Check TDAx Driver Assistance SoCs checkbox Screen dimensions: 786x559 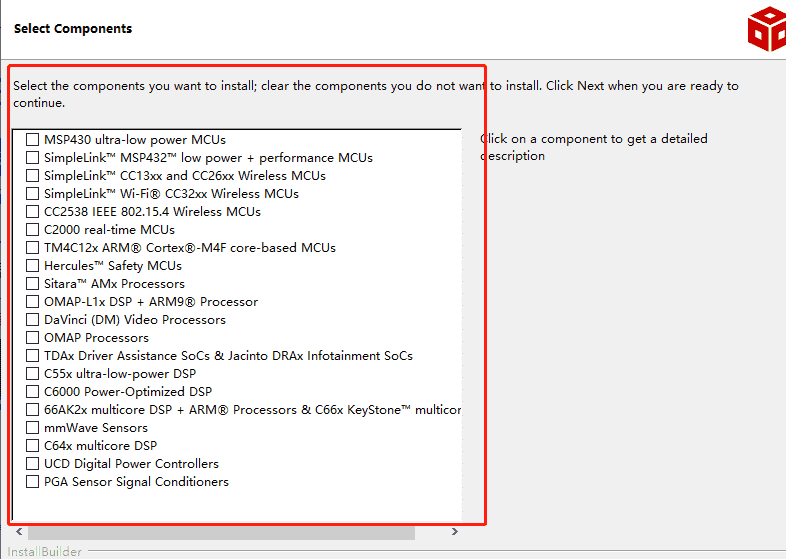pyautogui.click(x=33, y=356)
